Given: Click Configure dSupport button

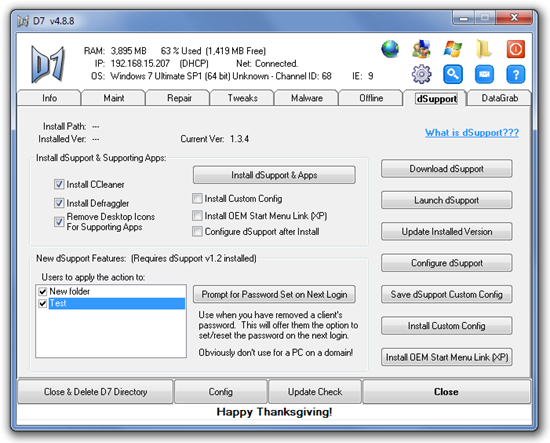Looking at the screenshot, I should click(x=447, y=263).
